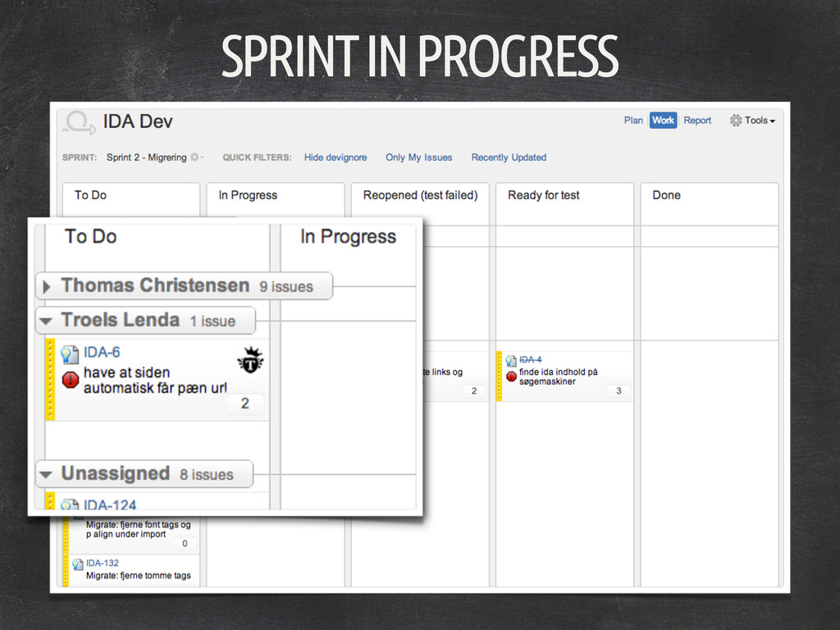Collapse the Unassigned swimlane
Image resolution: width=840 pixels, height=630 pixels.
click(47, 474)
